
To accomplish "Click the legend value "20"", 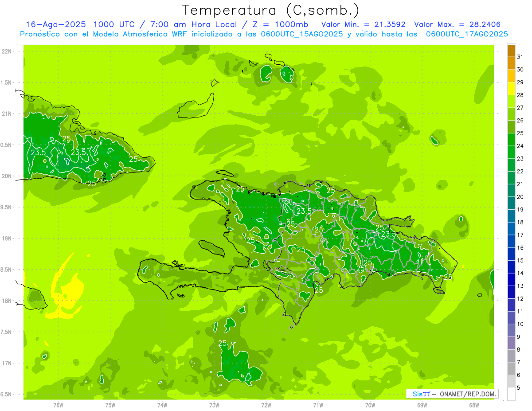I will click(x=520, y=197).
